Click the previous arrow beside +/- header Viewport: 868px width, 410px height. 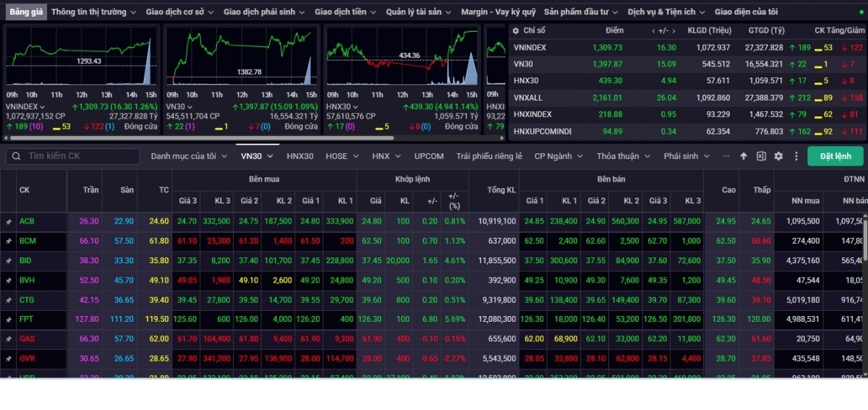coord(654,30)
